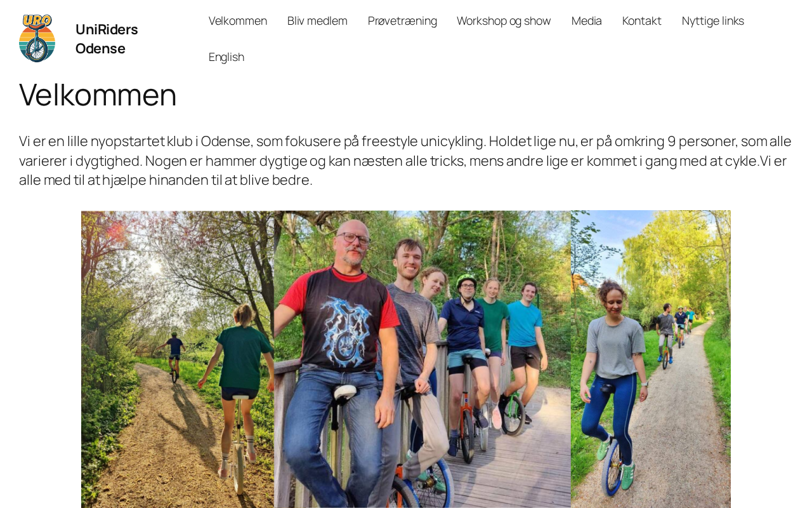Open the Bliv medlem page

coord(317,21)
